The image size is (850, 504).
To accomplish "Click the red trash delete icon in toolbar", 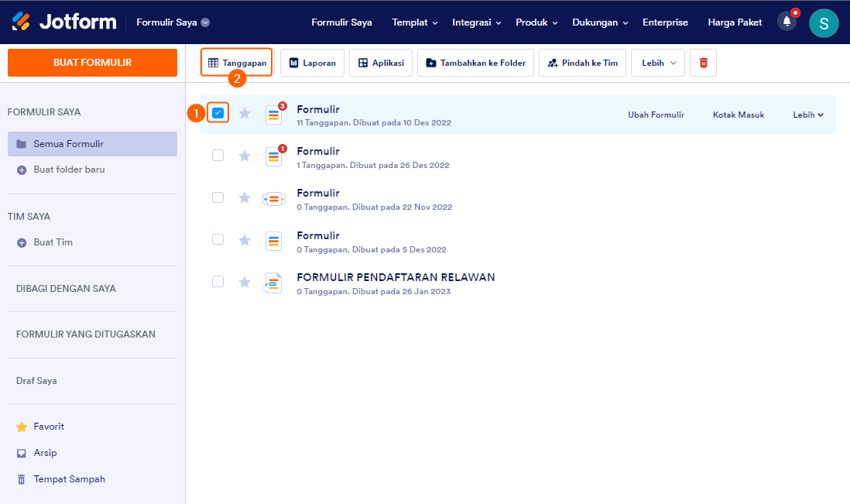I will [704, 63].
